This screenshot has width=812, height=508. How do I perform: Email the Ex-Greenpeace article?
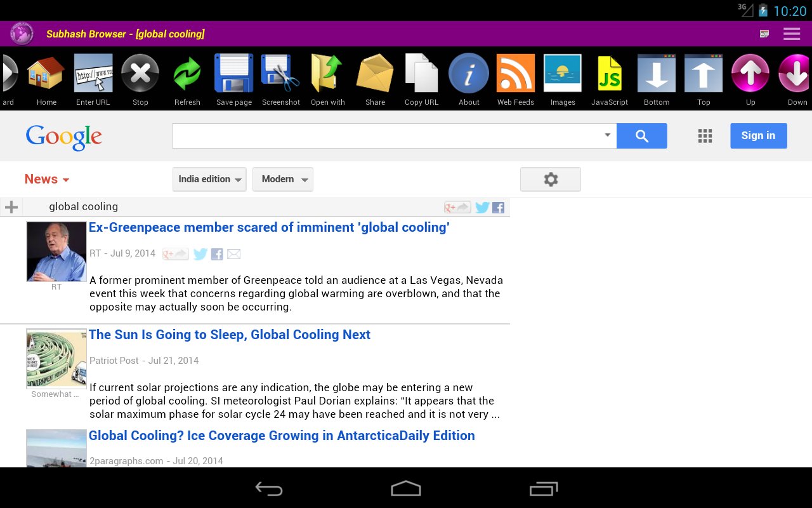(x=234, y=254)
